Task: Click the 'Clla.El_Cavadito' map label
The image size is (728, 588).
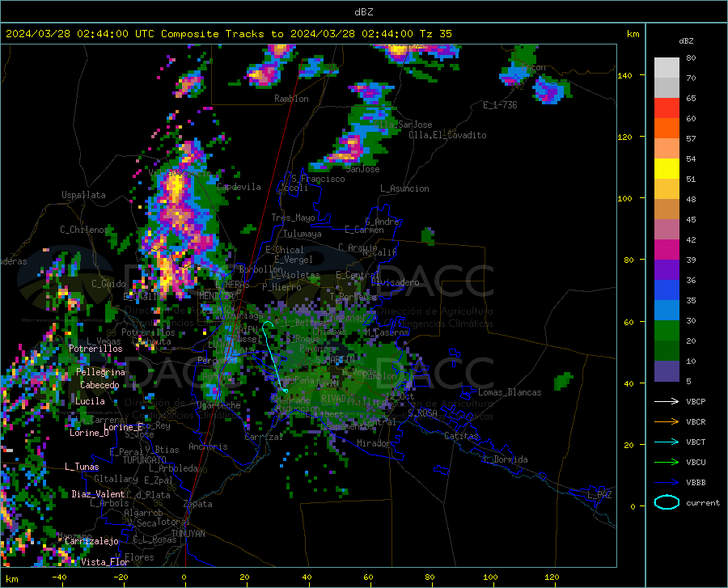Action: tap(447, 135)
